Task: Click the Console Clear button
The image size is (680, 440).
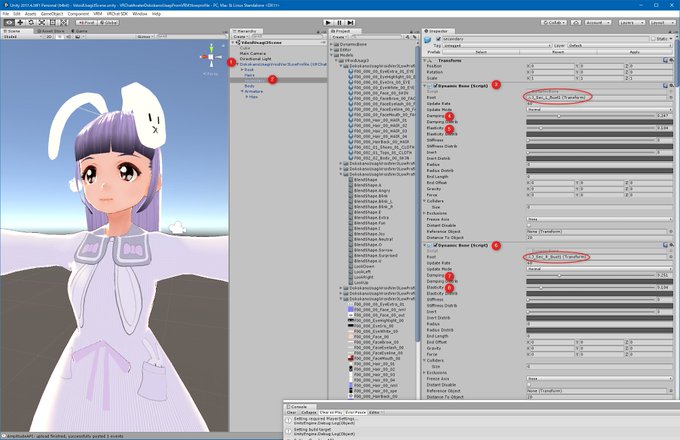Action: point(291,413)
